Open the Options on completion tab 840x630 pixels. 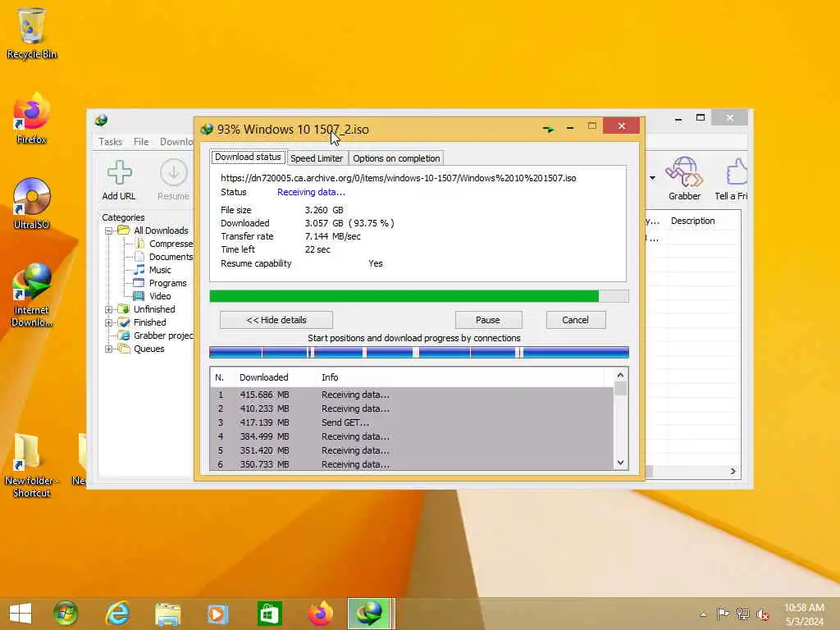pos(396,158)
